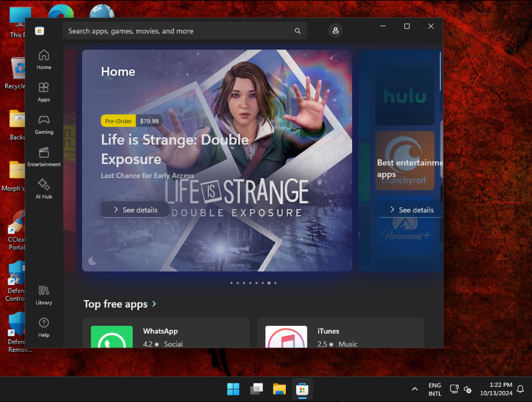
Task: Open the Help section
Action: (44, 328)
